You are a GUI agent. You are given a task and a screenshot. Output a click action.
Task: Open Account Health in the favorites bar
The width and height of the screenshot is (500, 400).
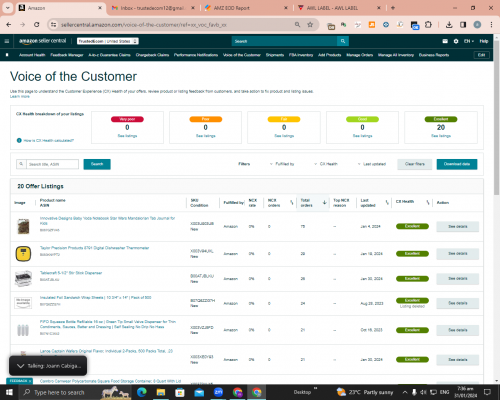[32, 55]
